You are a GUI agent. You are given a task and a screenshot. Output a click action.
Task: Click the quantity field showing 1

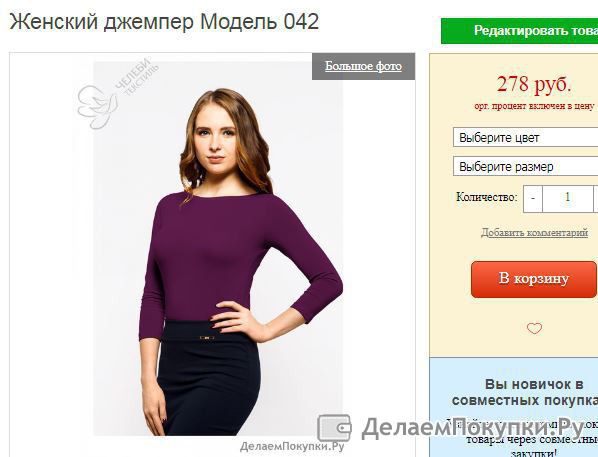point(567,198)
